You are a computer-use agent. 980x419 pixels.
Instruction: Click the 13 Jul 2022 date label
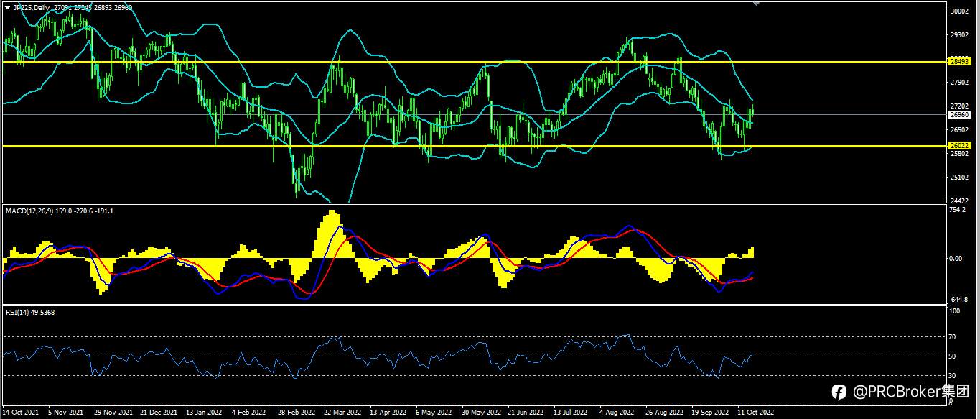(x=571, y=413)
